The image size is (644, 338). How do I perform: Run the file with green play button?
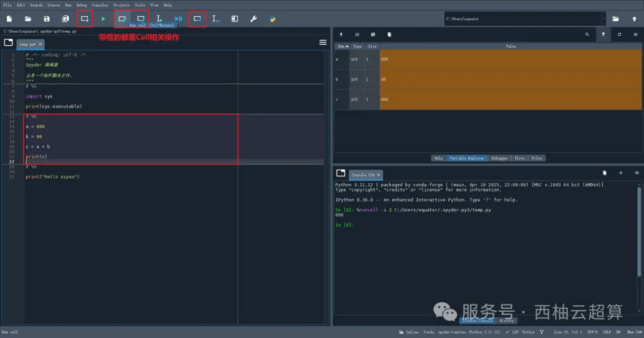pyautogui.click(x=104, y=19)
